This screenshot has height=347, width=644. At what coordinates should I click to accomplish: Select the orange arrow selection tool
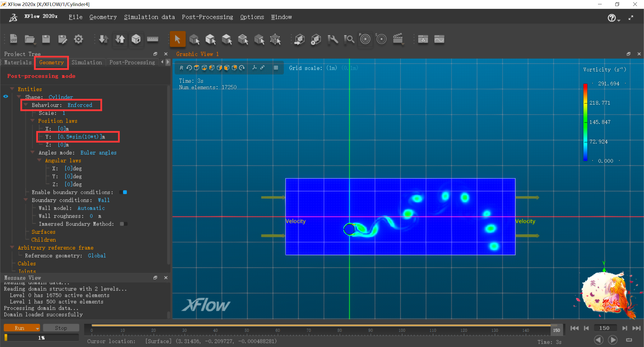point(177,39)
